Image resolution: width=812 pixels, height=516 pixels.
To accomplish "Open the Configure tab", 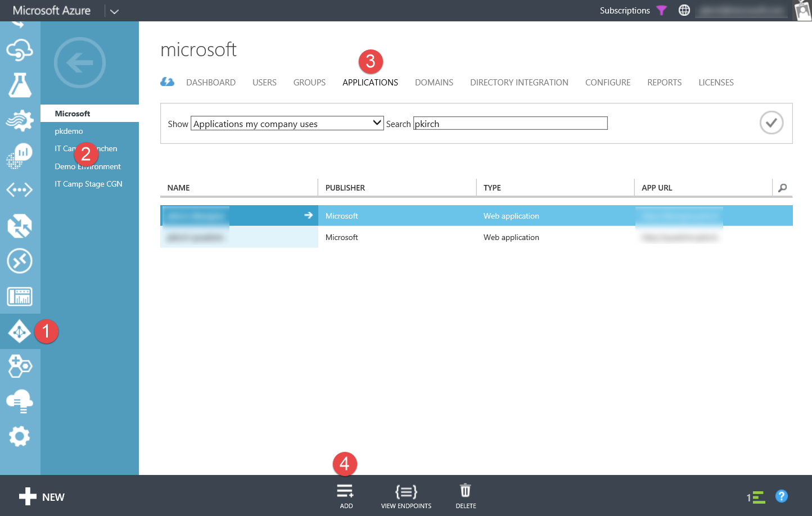I will coord(608,83).
